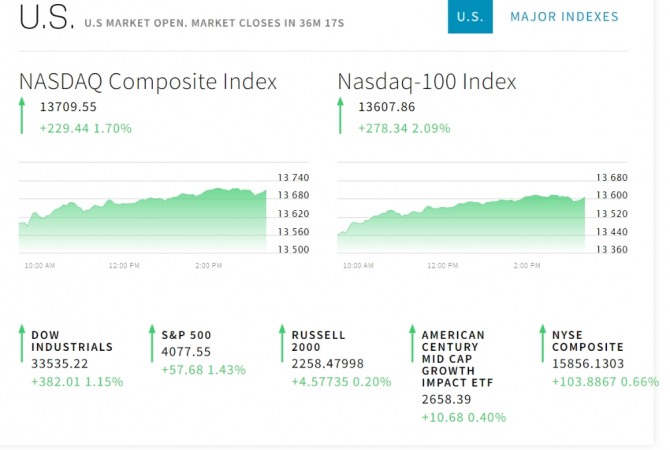Click the NASDAQ Composite value 13709.55

tap(69, 107)
